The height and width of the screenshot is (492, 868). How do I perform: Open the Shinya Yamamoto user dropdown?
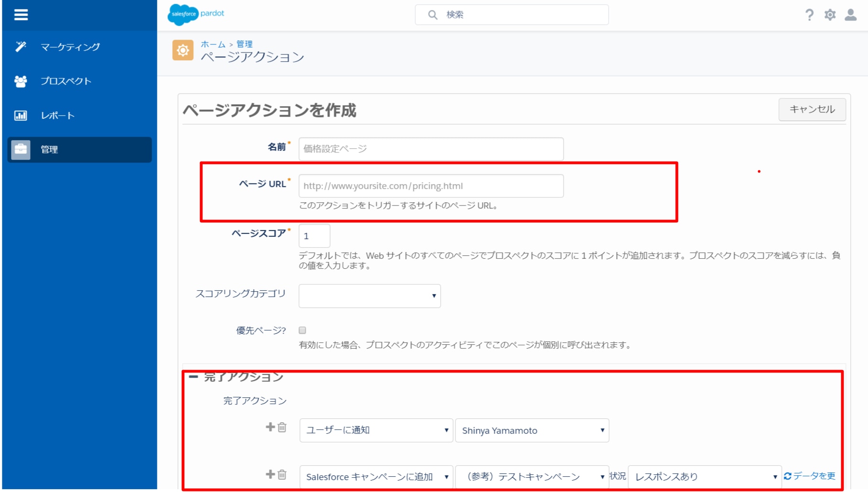(x=532, y=430)
